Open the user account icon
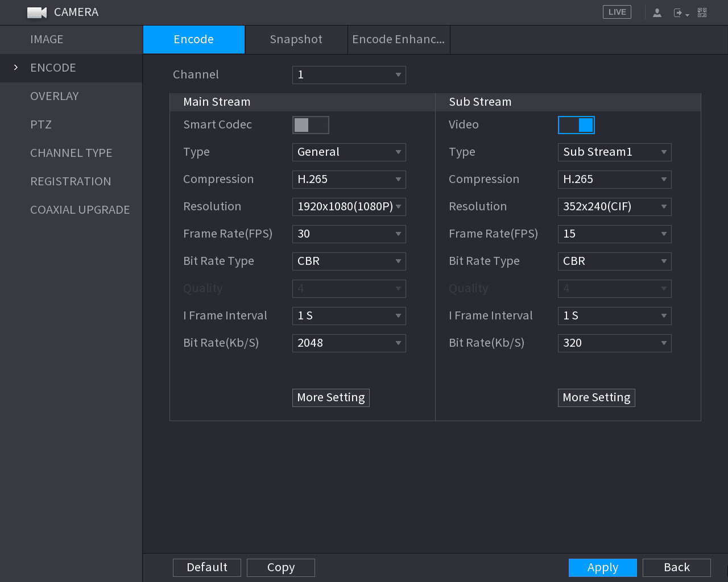The height and width of the screenshot is (582, 728). tap(657, 13)
